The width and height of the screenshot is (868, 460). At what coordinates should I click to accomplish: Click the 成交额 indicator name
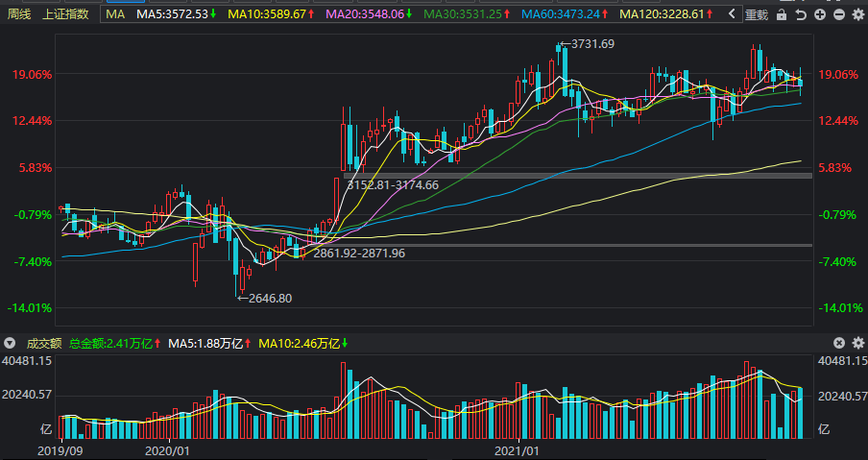coord(43,343)
